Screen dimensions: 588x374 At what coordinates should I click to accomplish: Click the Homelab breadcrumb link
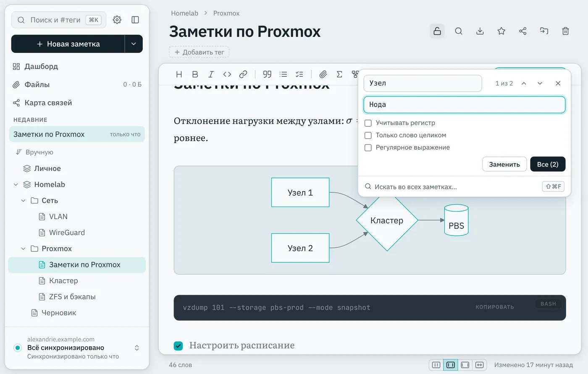[184, 13]
